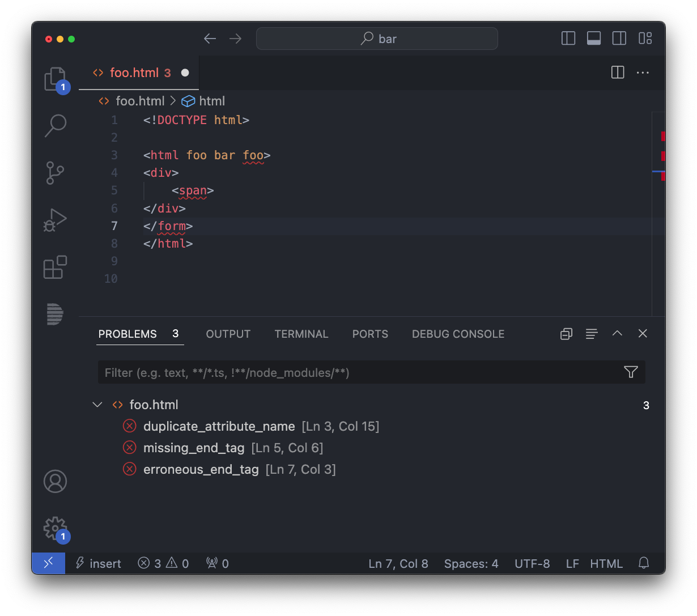This screenshot has height=616, width=697.
Task: Click the command center search box
Action: tap(377, 39)
